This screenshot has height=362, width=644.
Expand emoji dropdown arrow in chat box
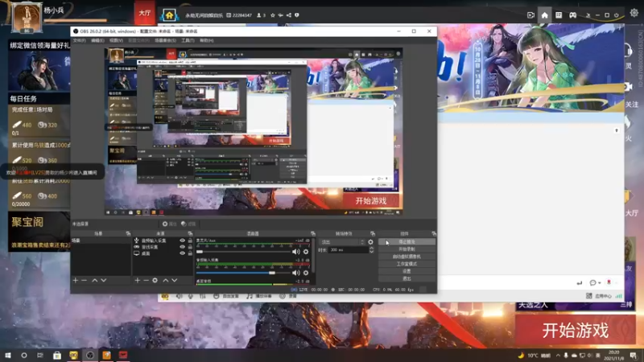coord(600,283)
